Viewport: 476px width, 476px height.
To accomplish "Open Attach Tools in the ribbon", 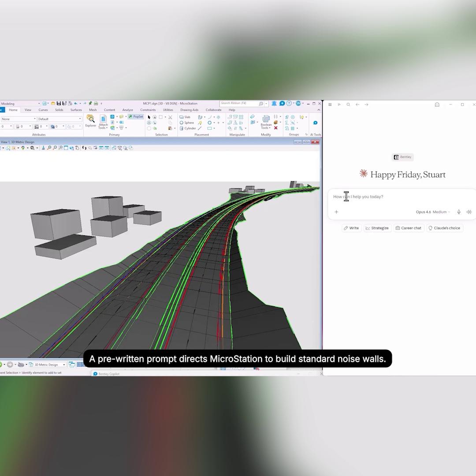I will [103, 122].
